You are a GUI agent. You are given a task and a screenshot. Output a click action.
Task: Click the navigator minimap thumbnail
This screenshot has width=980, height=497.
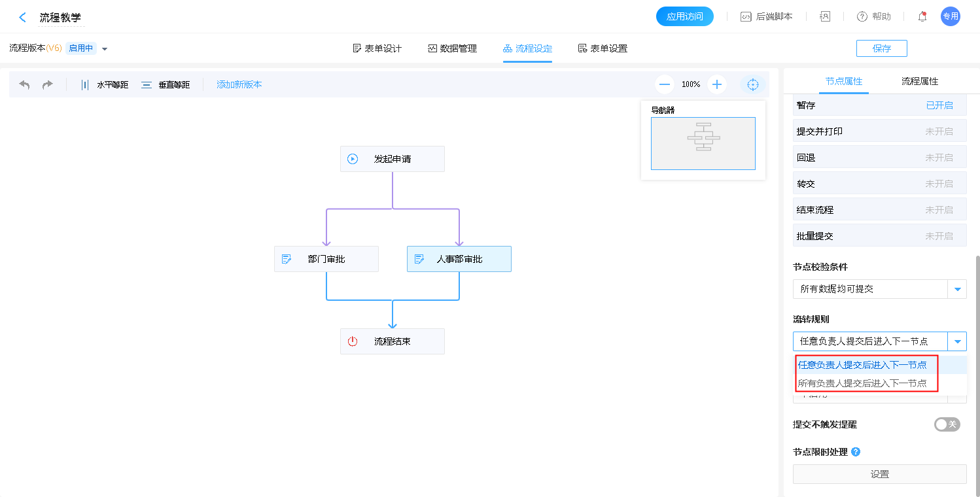[703, 143]
